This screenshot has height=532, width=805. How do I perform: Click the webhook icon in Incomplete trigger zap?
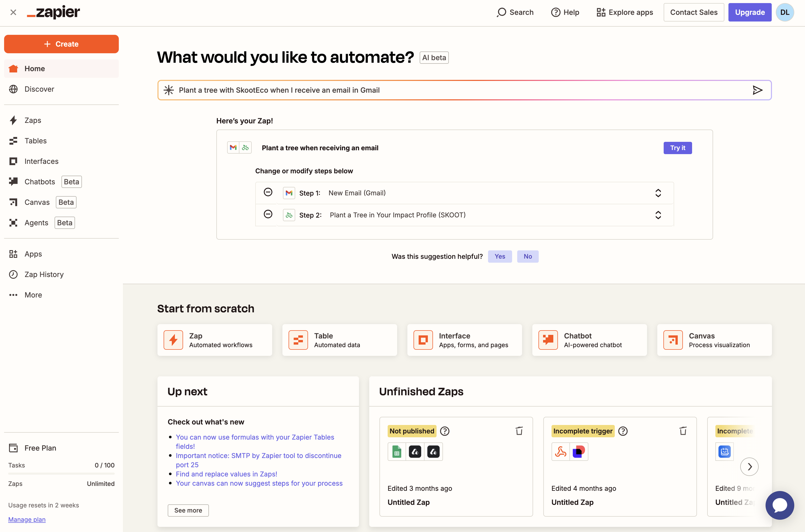click(560, 452)
